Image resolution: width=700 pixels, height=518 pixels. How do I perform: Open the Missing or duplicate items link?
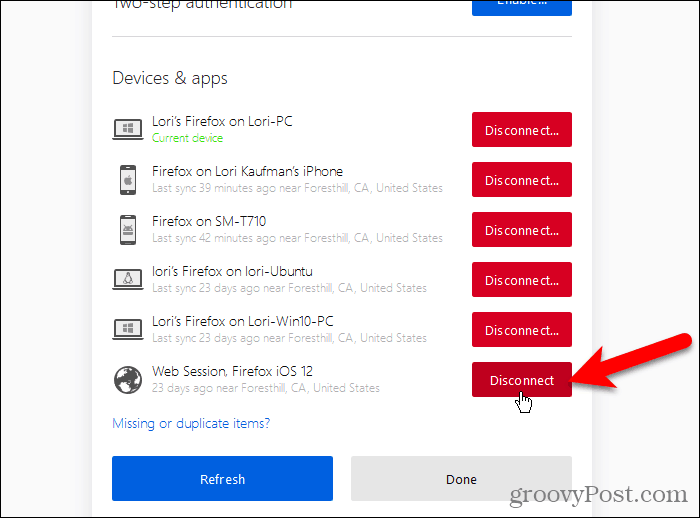tap(191, 423)
